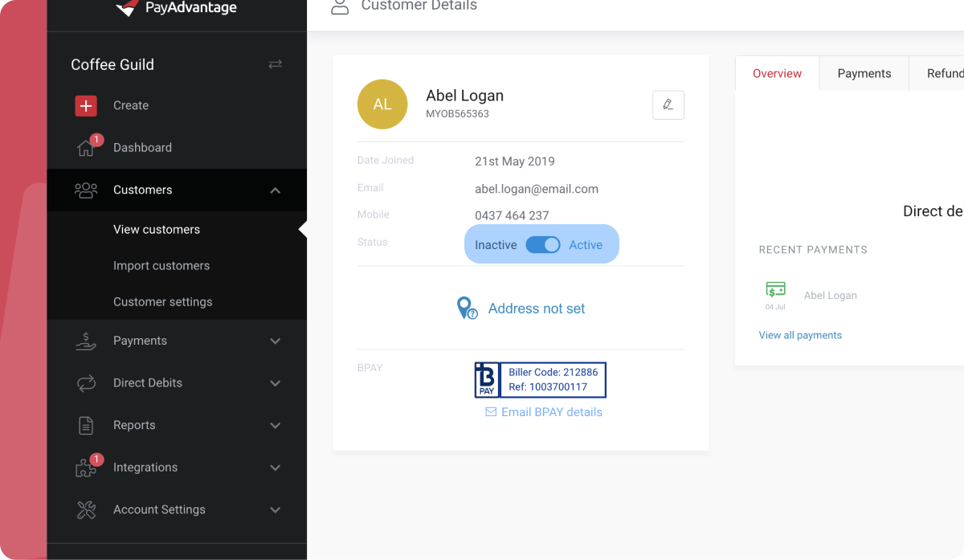Click the Direct Debits recurring arrows icon
Viewport: 964px width, 560px height.
(x=86, y=383)
